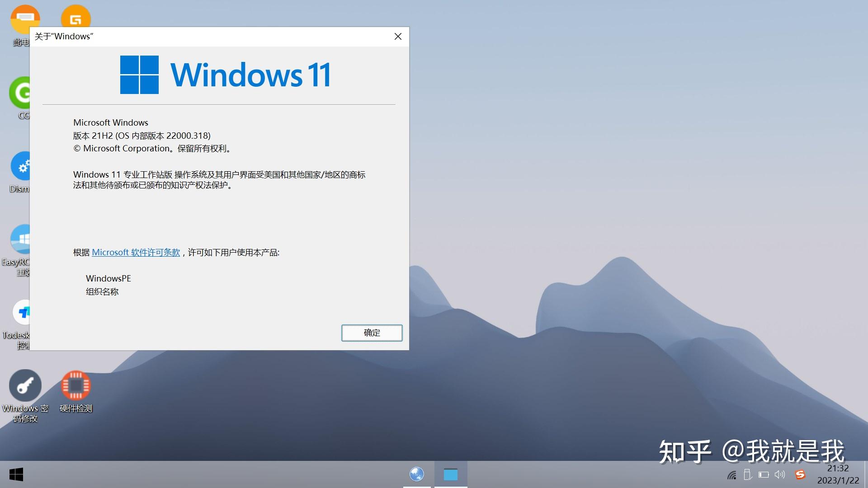
Task: Click the USB safely remove tray icon
Action: 747,474
